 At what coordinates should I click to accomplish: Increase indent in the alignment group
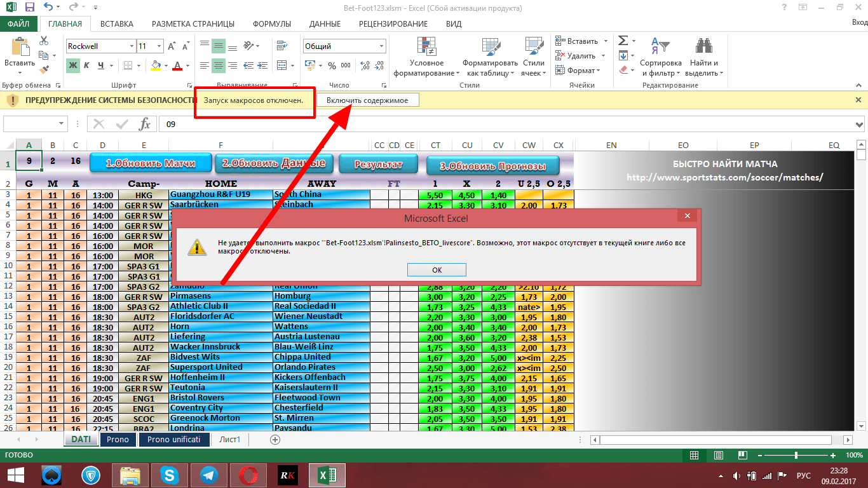click(263, 65)
